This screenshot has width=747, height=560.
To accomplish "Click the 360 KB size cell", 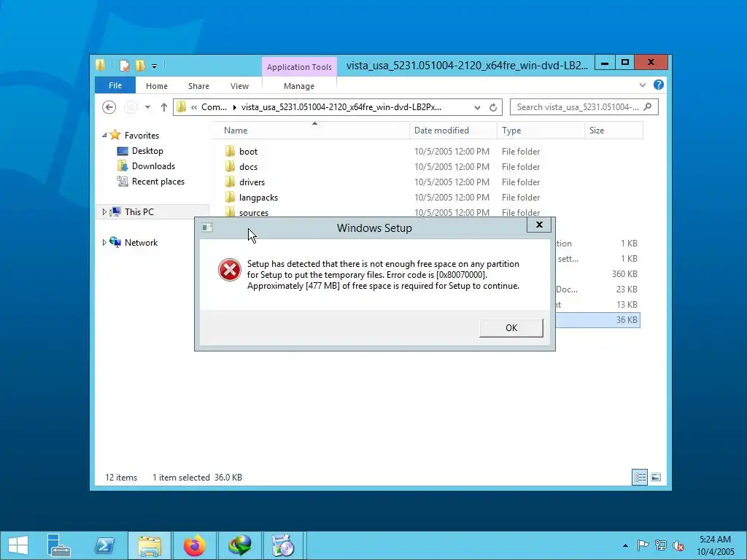I will coord(624,274).
